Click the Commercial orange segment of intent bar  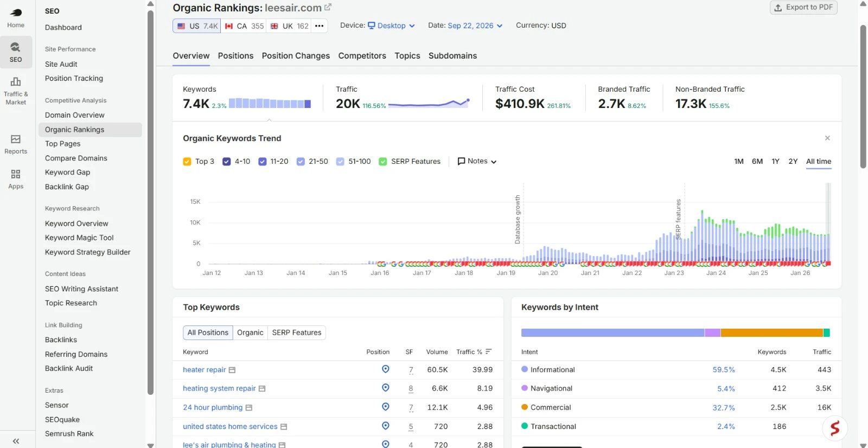click(771, 332)
